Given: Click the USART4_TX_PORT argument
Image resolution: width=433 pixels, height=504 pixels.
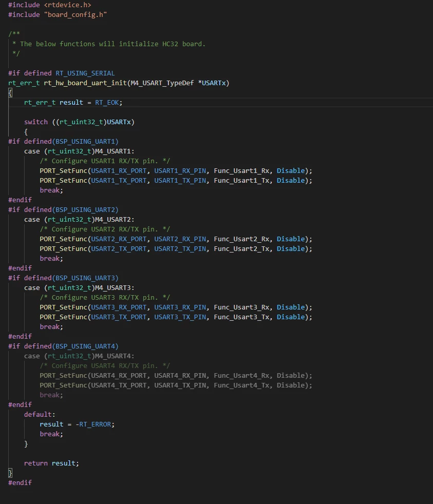Looking at the screenshot, I should point(119,385).
